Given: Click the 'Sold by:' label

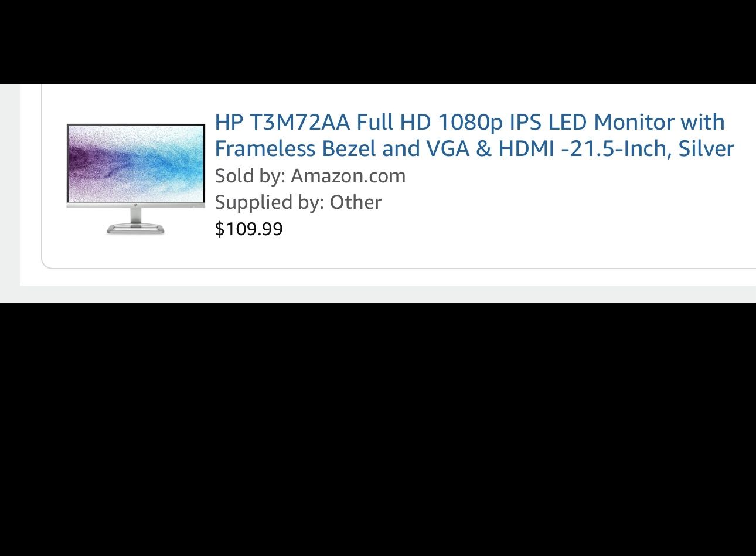Looking at the screenshot, I should click(250, 176).
